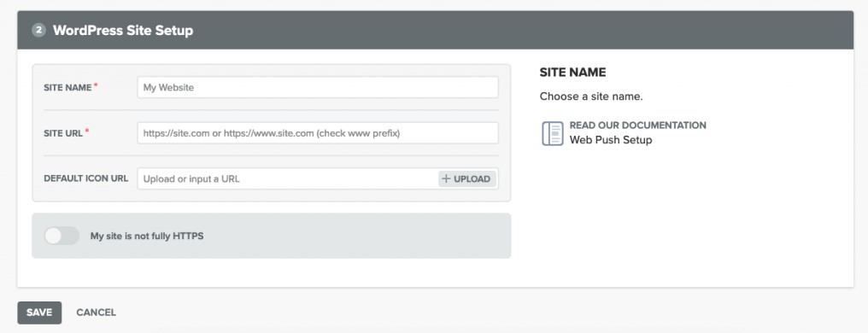Click the READ OUR DOCUMENTATION heading
This screenshot has height=333, width=868.
pyautogui.click(x=637, y=125)
